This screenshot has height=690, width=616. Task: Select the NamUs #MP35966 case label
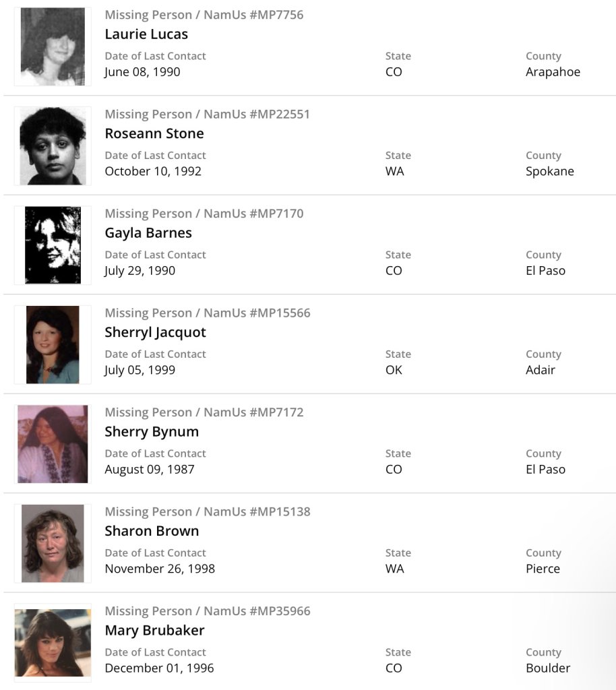[x=208, y=611]
